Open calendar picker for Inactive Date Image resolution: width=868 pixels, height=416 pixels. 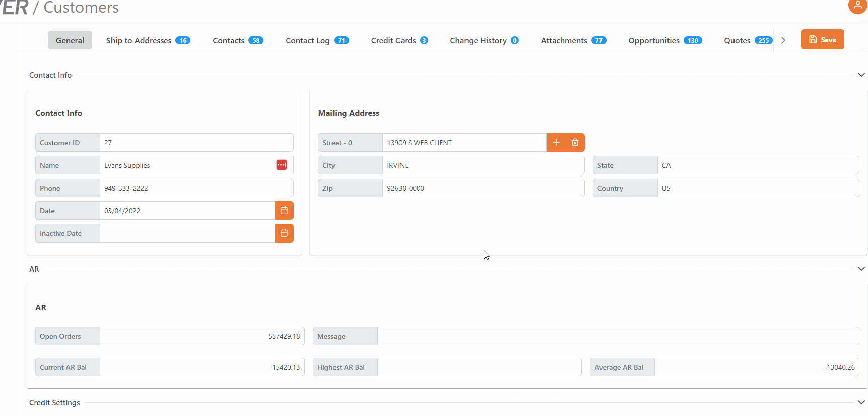coord(284,233)
